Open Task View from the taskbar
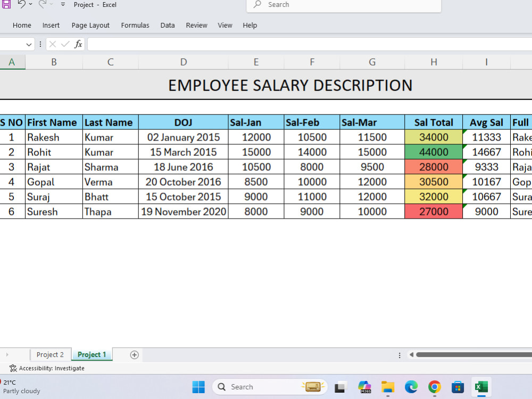Viewport: 532px width, 399px height. coord(340,387)
